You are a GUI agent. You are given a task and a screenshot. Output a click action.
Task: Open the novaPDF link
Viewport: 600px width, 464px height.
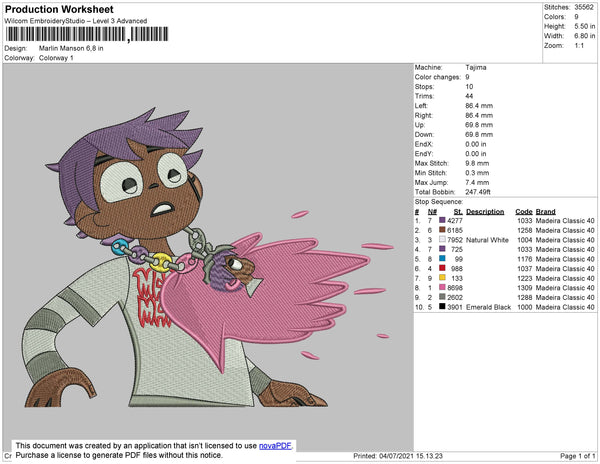(275, 446)
